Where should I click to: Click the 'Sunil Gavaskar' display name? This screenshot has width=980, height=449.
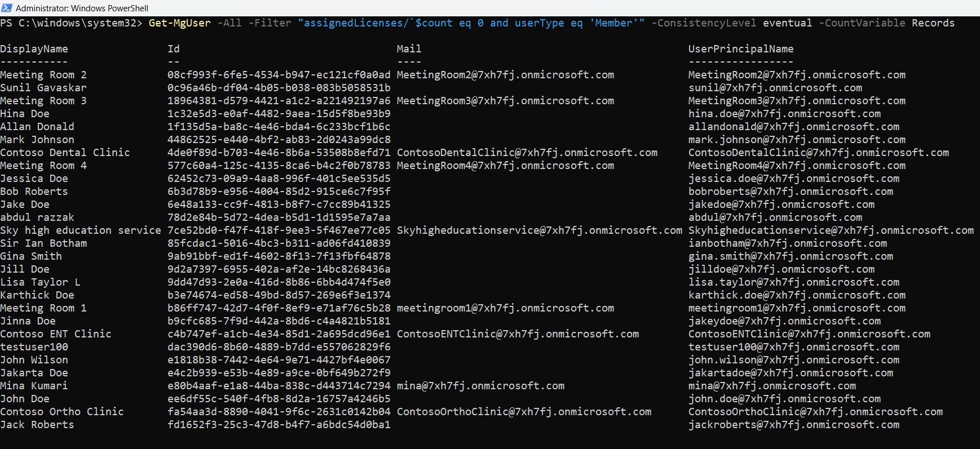(x=43, y=88)
